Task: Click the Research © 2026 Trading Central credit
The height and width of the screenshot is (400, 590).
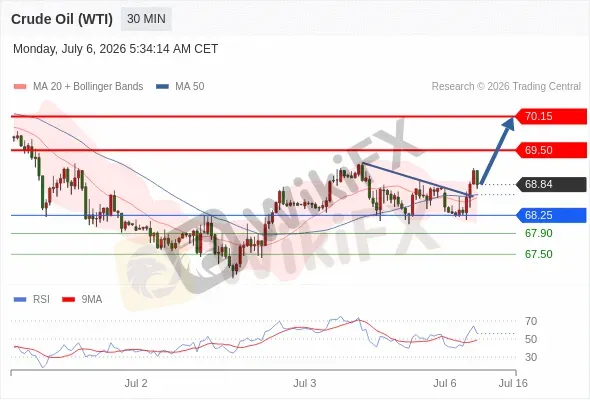Action: 506,87
